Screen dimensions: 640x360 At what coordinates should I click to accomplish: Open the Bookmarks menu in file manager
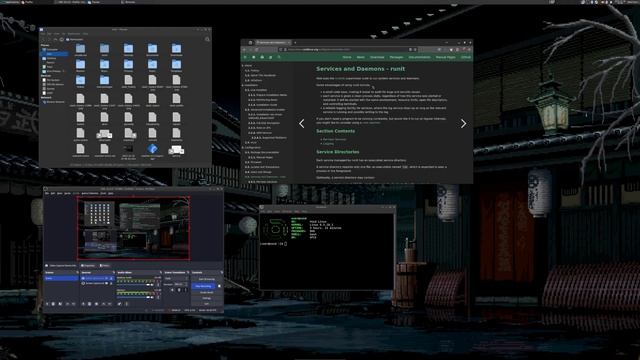pos(73,34)
